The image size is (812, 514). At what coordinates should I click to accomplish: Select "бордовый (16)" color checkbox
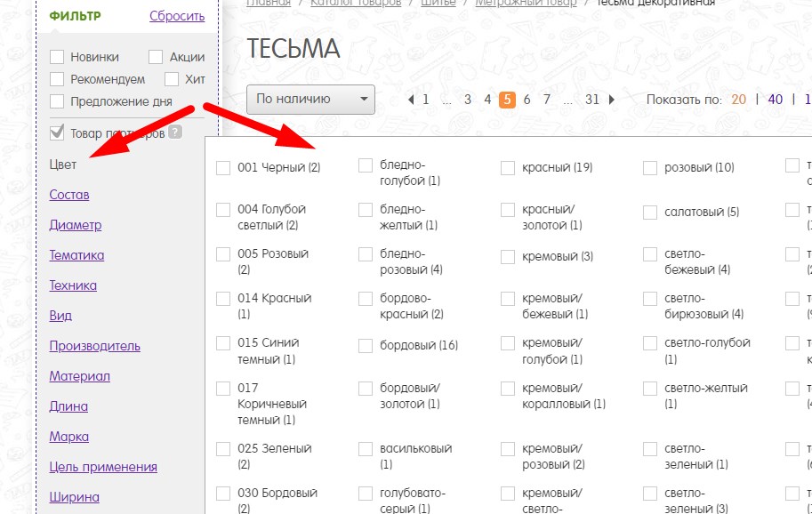pos(366,345)
